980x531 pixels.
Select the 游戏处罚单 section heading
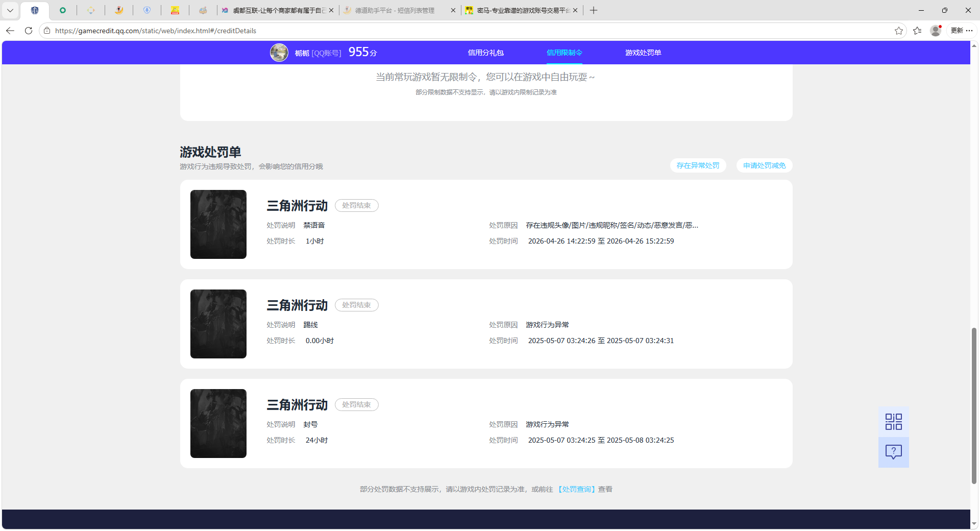coord(210,152)
